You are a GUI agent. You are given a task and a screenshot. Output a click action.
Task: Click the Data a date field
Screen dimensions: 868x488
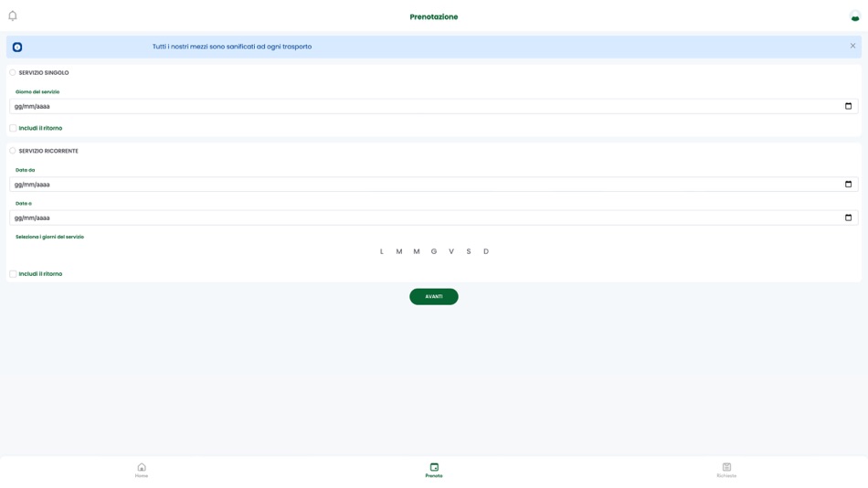pyautogui.click(x=434, y=217)
